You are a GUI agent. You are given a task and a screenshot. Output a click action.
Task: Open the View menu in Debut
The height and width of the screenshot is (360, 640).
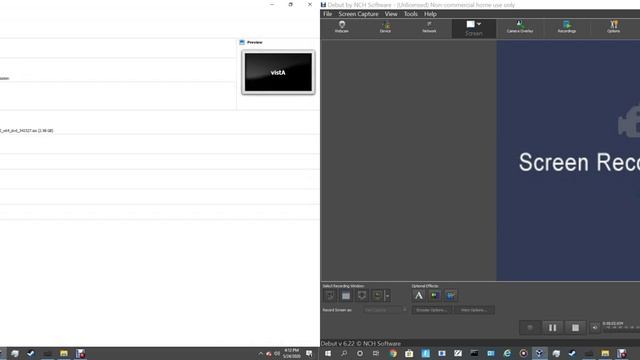pos(391,14)
